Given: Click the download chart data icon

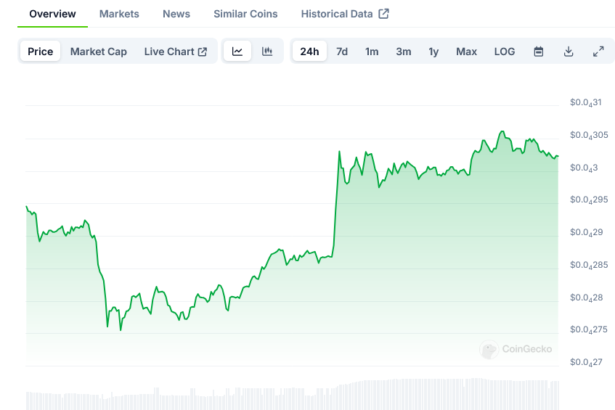Looking at the screenshot, I should pos(568,52).
